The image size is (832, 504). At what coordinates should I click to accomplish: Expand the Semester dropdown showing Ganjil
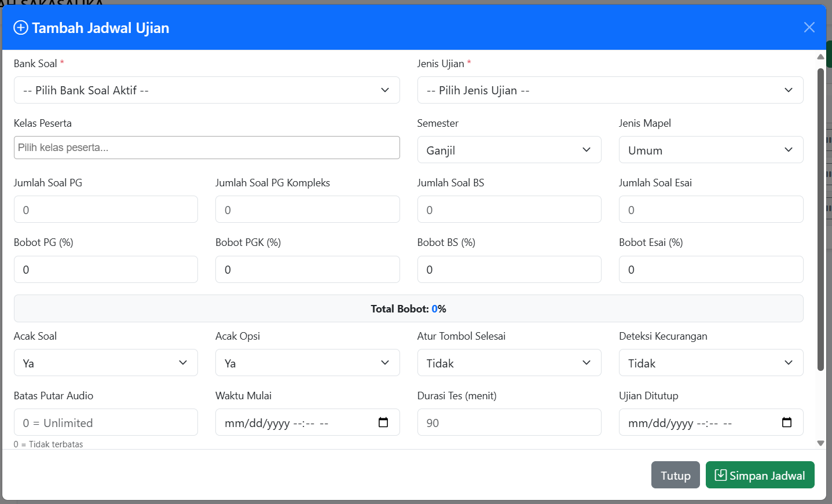click(x=509, y=150)
